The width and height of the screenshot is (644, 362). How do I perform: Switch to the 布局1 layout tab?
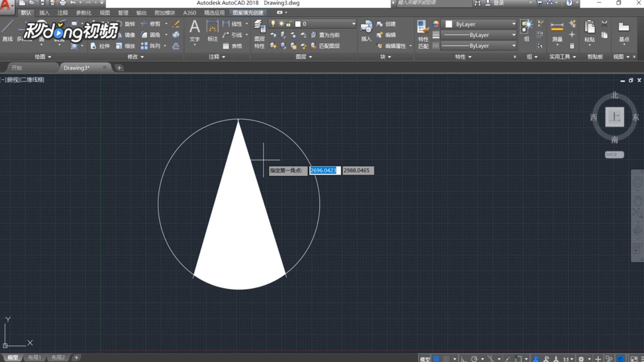[35, 358]
